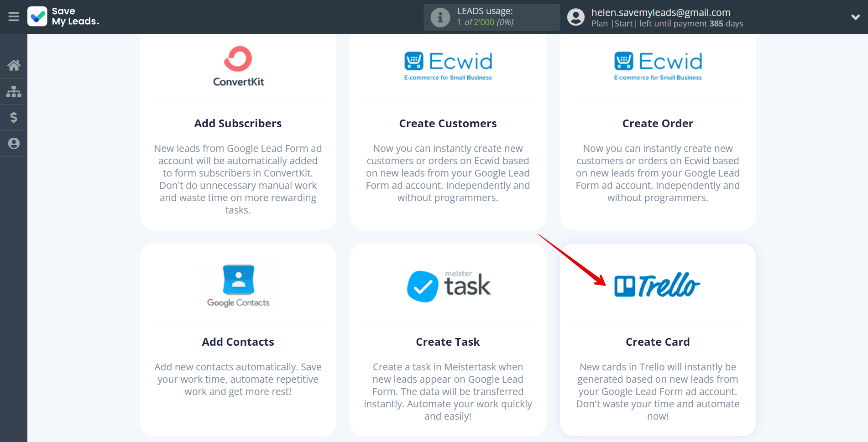Open the hamburger menu icon

[x=14, y=17]
